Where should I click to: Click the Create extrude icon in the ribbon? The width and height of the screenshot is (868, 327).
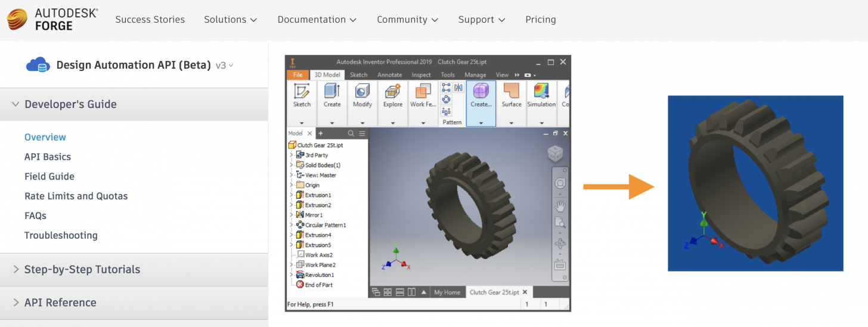point(332,91)
